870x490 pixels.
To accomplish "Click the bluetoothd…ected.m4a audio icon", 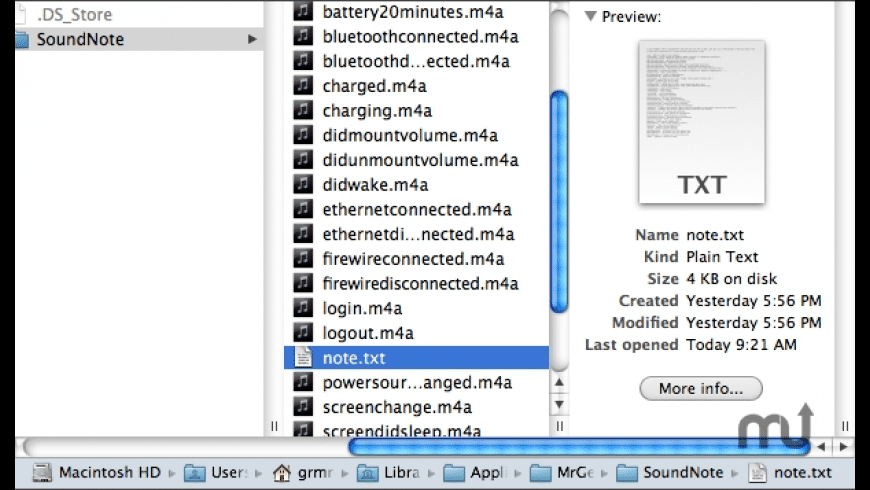I will coord(303,61).
